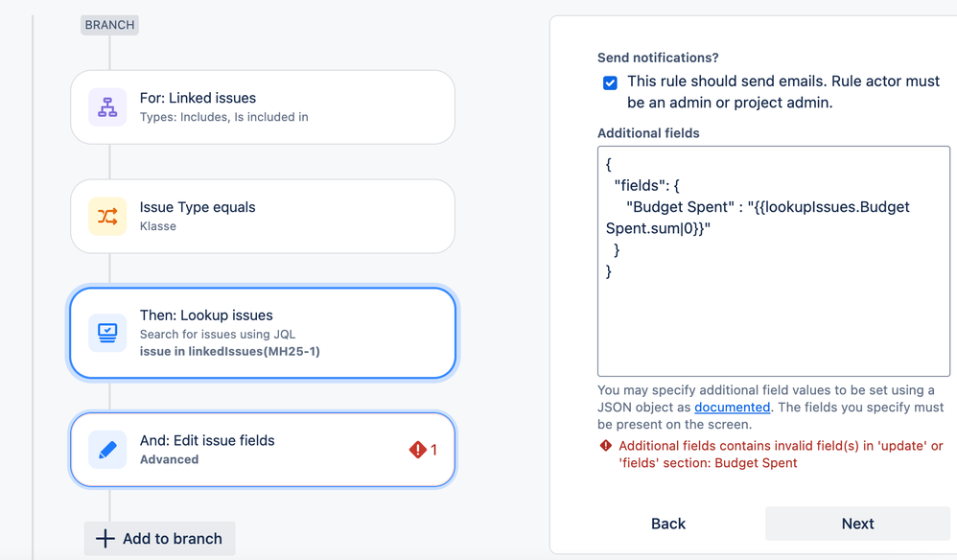957x560 pixels.
Task: Click the red warning icon beside error message
Action: tap(605, 446)
